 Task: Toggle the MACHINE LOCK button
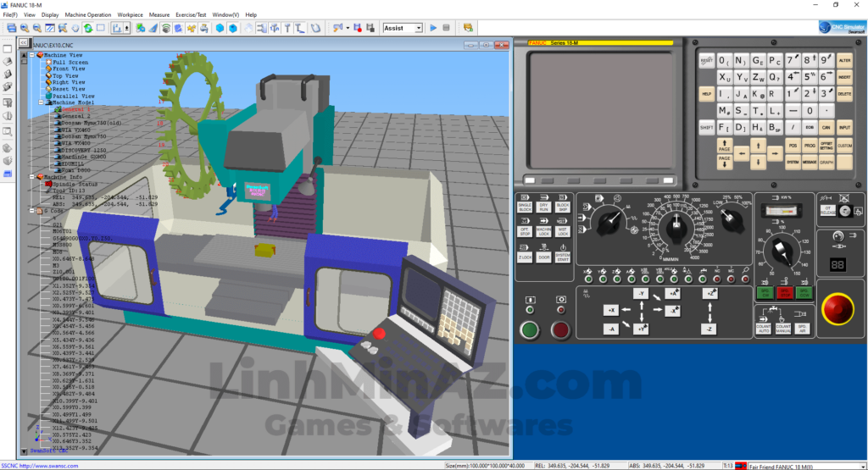point(543,232)
